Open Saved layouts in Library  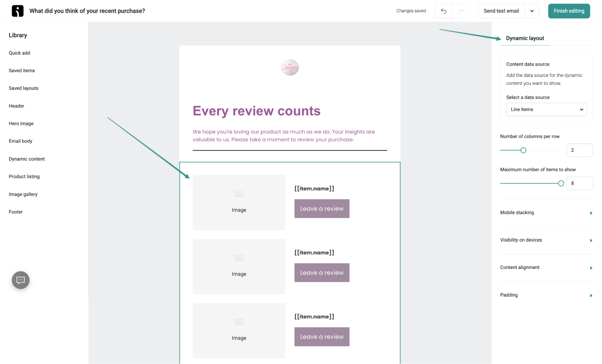23,88
